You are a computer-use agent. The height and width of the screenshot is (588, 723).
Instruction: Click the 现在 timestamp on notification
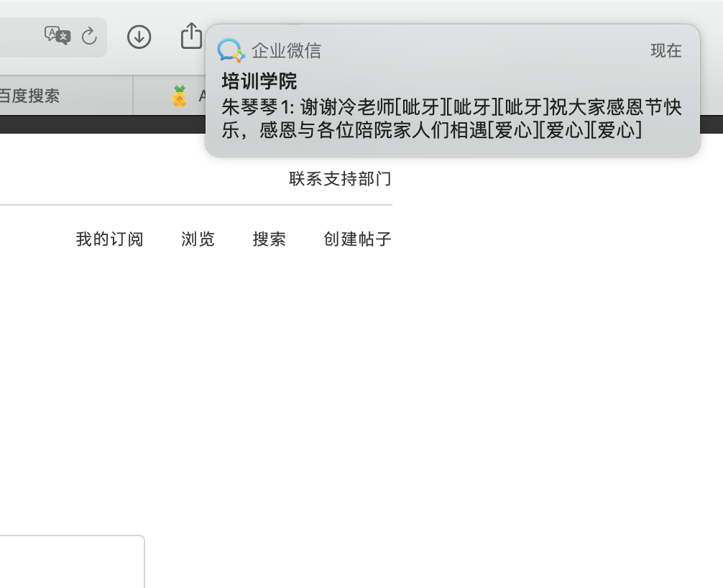point(666,50)
